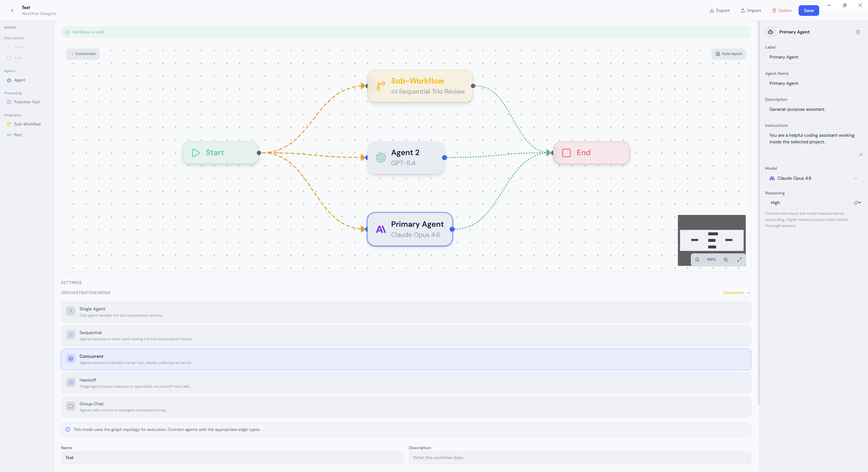
Task: Click the Group Chat bubble icon
Action: coord(71,407)
